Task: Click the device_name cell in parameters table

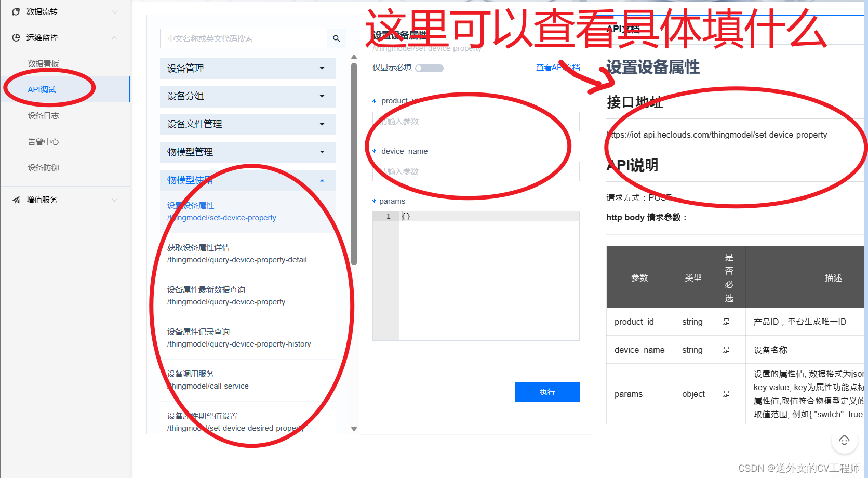Action: (639, 350)
